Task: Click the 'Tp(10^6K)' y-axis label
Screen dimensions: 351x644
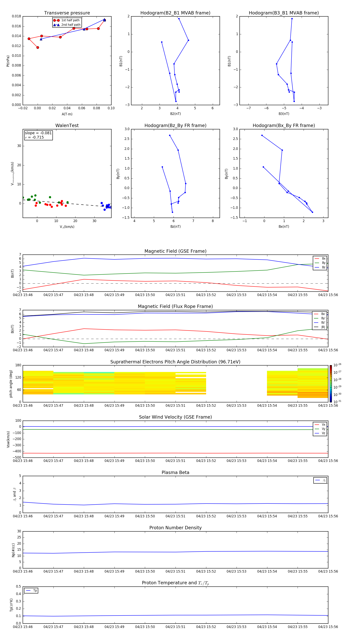Action: click(x=11, y=605)
